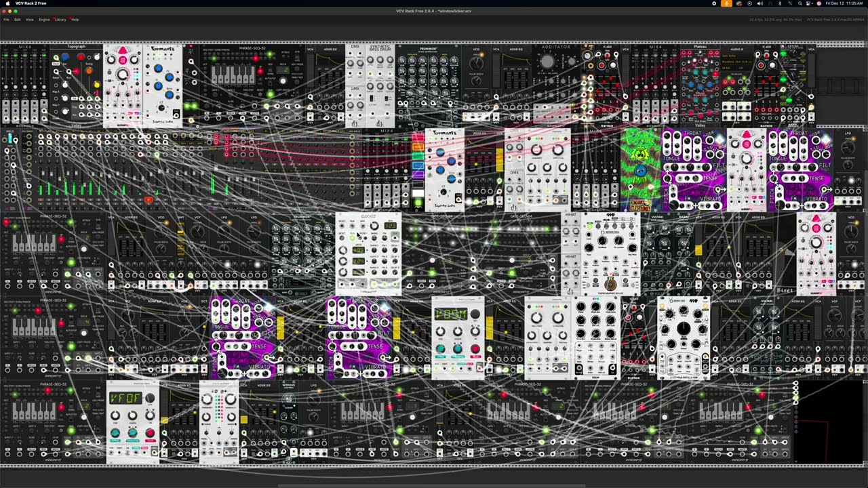Click the left teal button on VOSM module
The height and width of the screenshot is (488, 868).
pos(440,349)
